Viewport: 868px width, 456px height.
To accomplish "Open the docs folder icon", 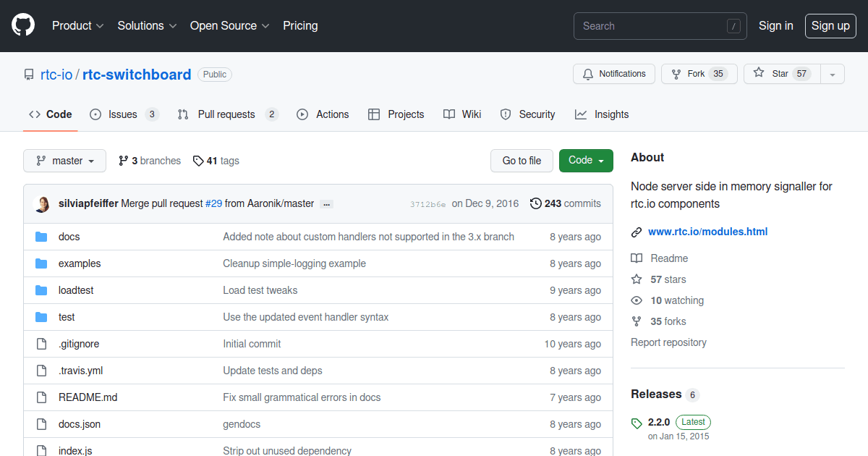I will tap(41, 236).
